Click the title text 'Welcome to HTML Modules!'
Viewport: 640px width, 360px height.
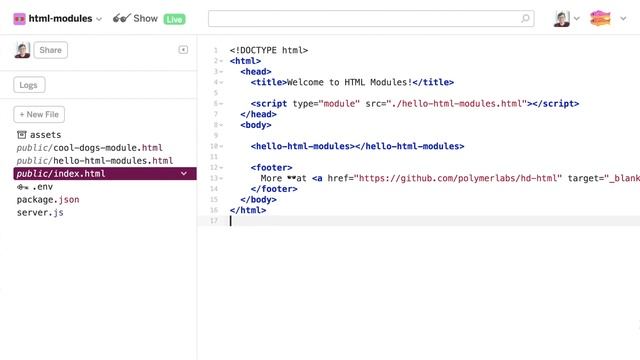coord(349,82)
